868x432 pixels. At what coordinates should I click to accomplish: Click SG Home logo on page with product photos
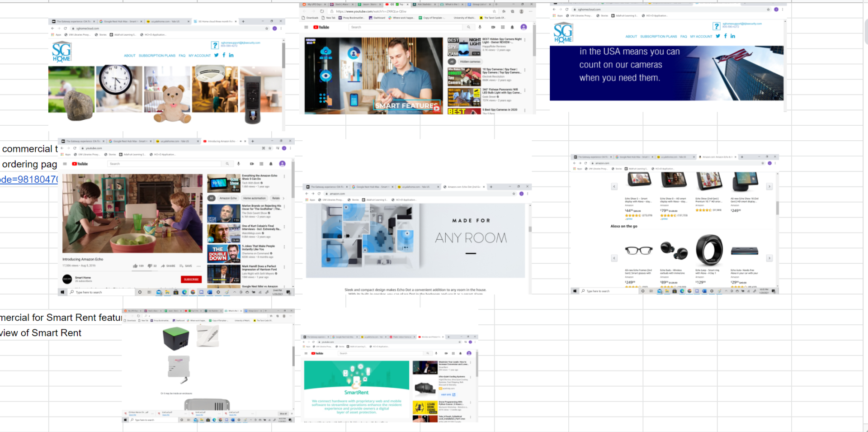coord(61,52)
